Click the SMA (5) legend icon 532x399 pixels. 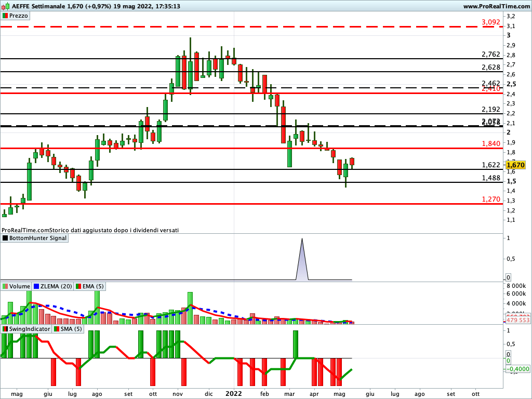click(x=57, y=329)
